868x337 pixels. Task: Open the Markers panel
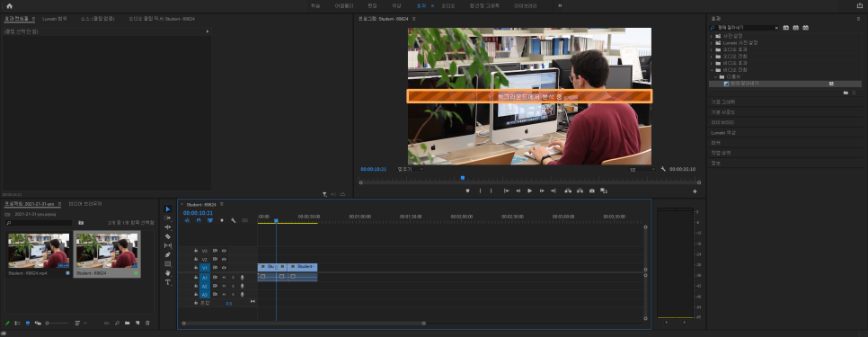(x=716, y=143)
